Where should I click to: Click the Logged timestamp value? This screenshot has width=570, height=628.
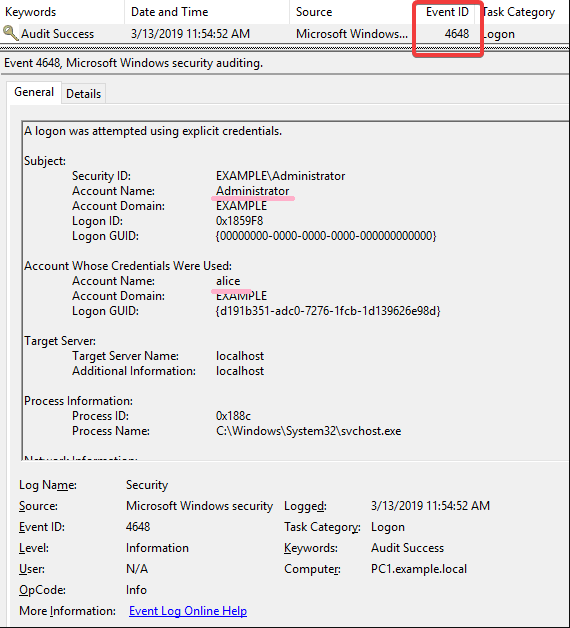coord(430,506)
